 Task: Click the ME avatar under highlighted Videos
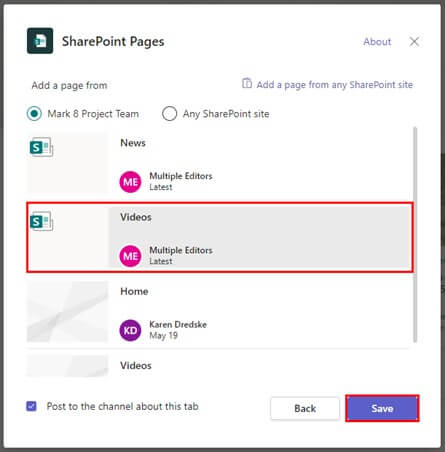click(130, 256)
